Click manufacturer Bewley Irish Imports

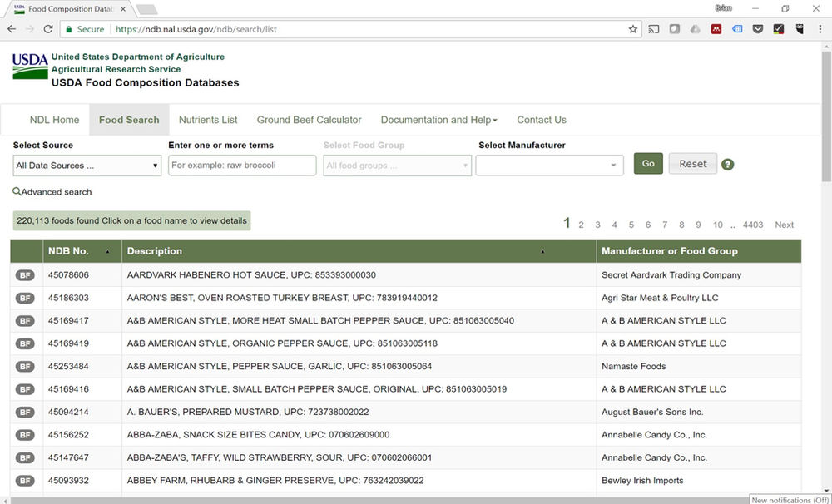point(642,481)
